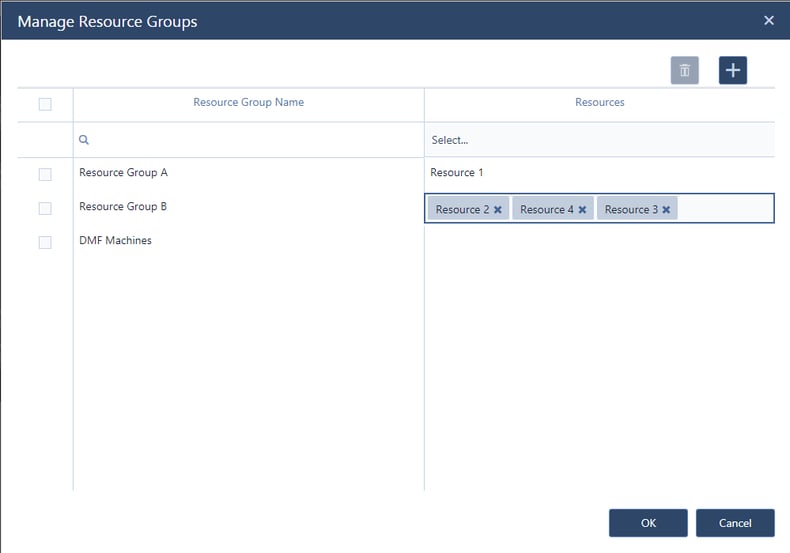Click the Resource 3 tag label
The image size is (790, 553).
coord(631,210)
